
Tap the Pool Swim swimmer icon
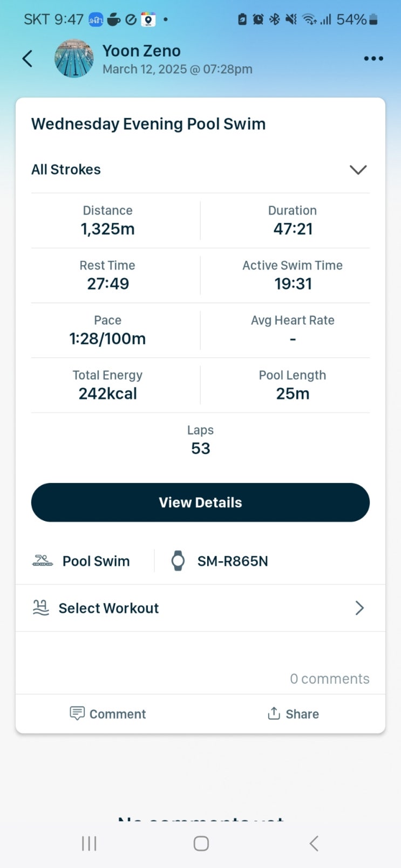click(x=43, y=561)
